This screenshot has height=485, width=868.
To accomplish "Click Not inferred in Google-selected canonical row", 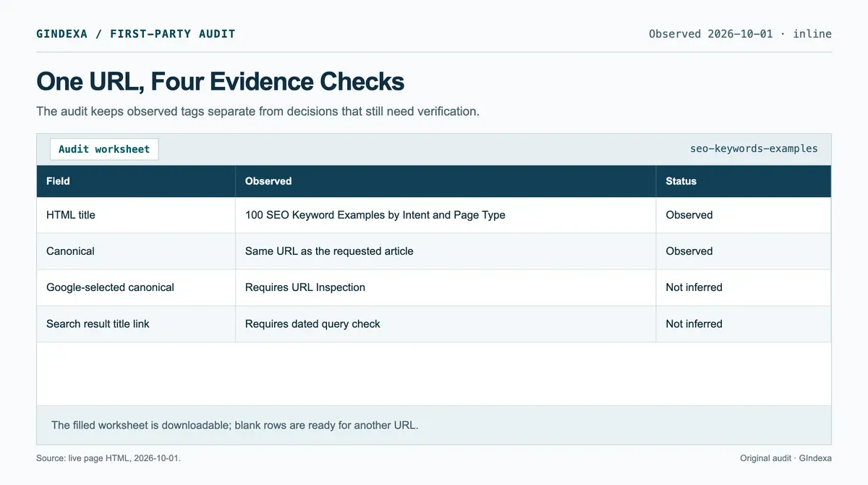I will point(744,287).
